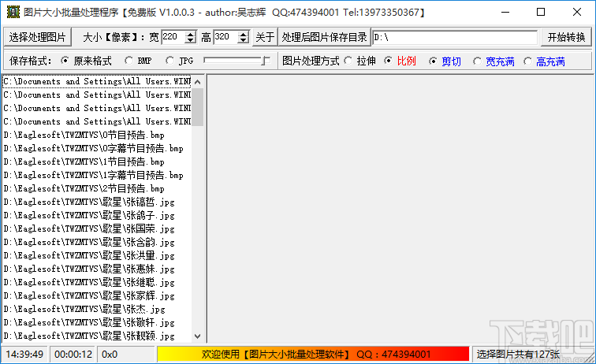Select list row 张杰.jpg
This screenshot has width=596, height=364.
pos(97,309)
